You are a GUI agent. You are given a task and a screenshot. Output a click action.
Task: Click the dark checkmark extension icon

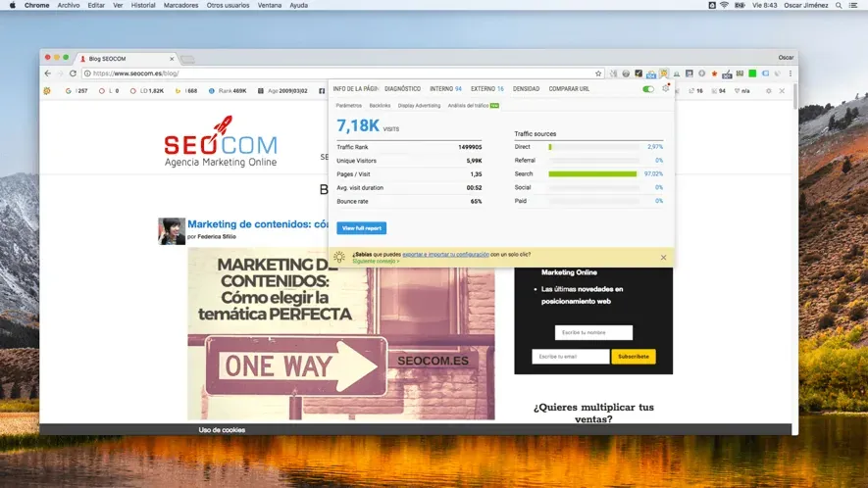638,73
